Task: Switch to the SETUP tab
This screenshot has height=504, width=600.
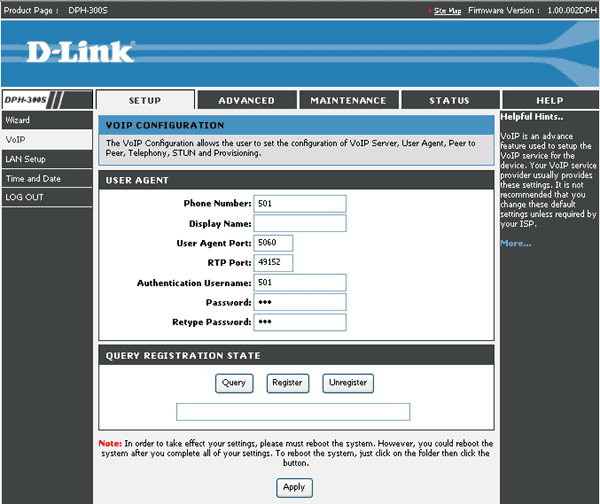Action: point(145,100)
